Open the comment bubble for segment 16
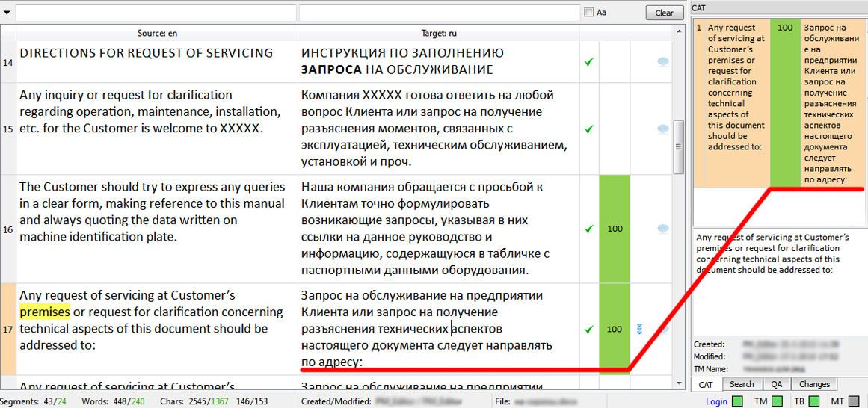This screenshot has width=868, height=408. (662, 229)
